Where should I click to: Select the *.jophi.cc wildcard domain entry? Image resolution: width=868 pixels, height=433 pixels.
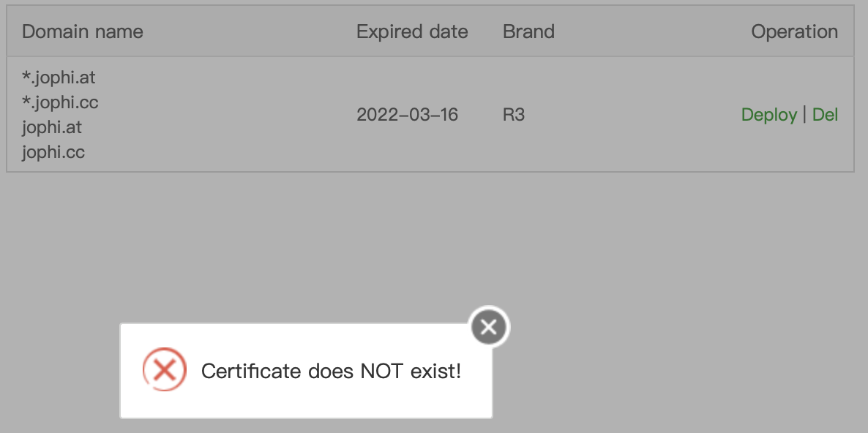tap(60, 102)
